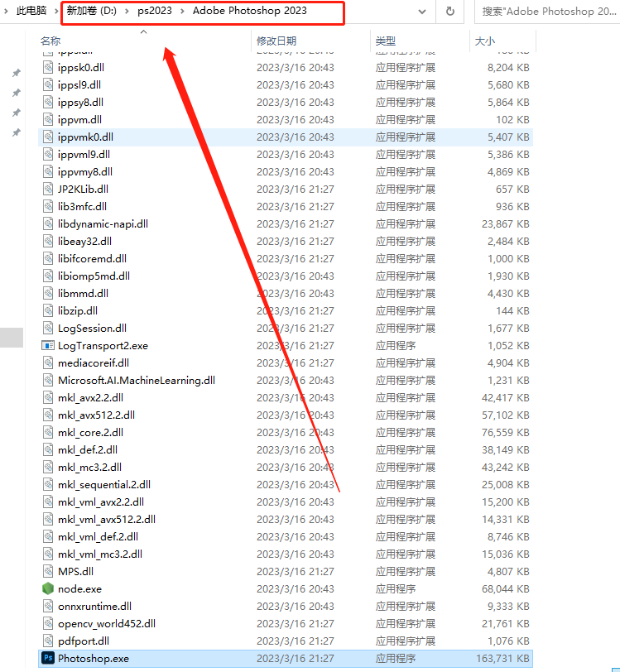Sort files by the 修改日期 column header
This screenshot has height=672, width=620.
pyautogui.click(x=276, y=41)
